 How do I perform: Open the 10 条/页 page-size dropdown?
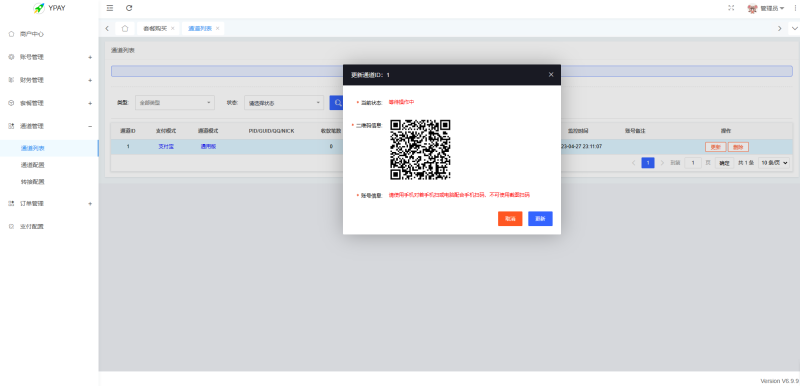click(x=774, y=163)
